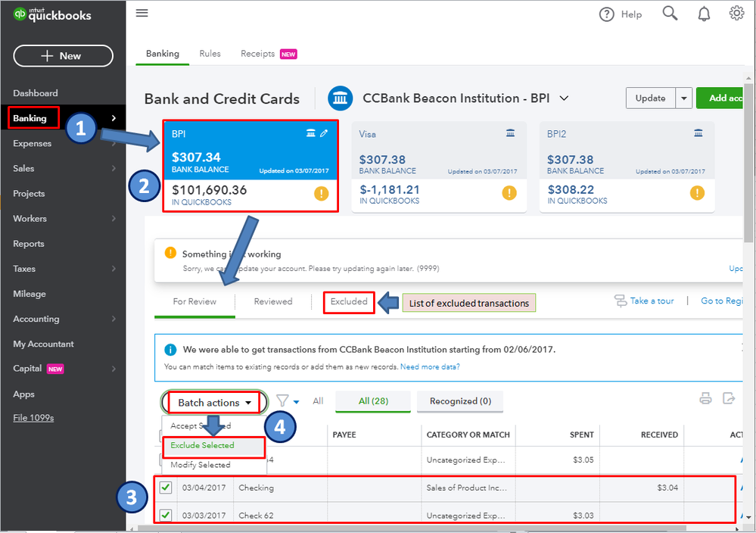This screenshot has height=533, width=756.
Task: Open search with magnifier icon
Action: click(x=670, y=14)
